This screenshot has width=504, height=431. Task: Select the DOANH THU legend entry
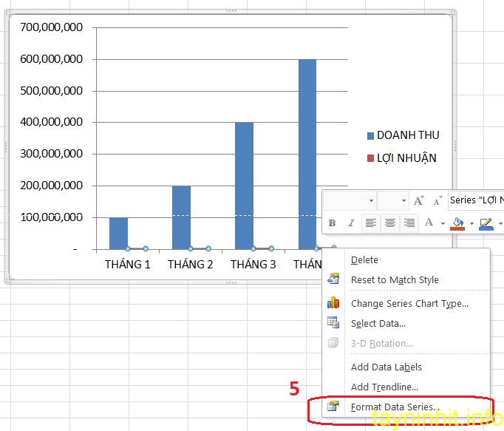coord(407,135)
